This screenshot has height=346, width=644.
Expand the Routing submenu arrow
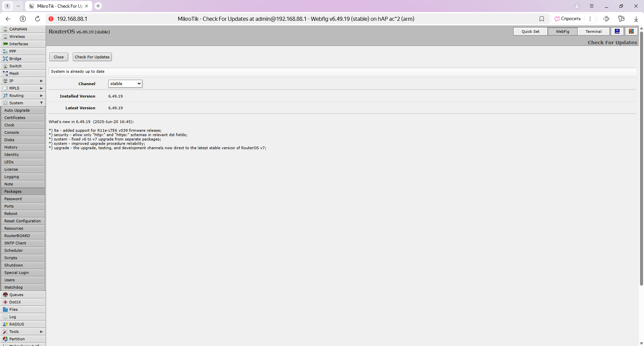(x=41, y=96)
